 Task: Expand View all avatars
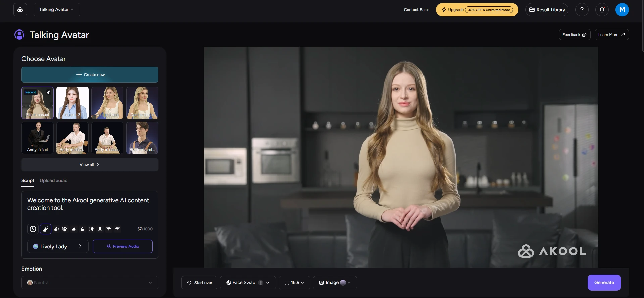(x=90, y=165)
